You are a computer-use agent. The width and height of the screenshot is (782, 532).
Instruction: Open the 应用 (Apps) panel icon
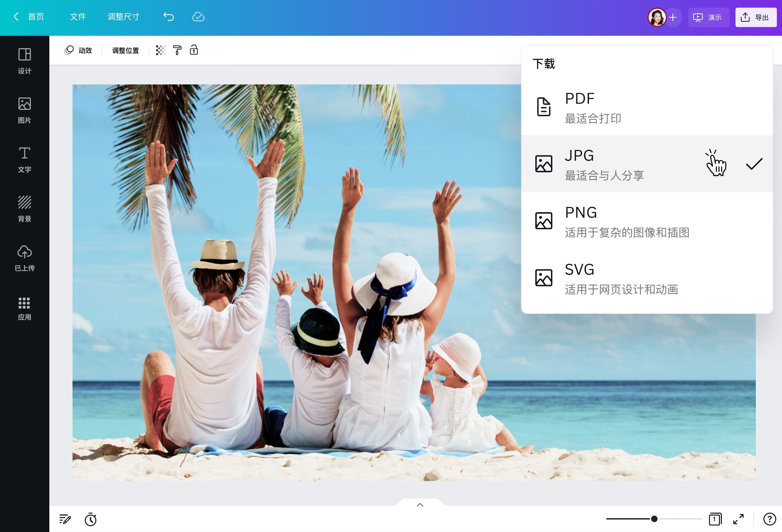[24, 307]
